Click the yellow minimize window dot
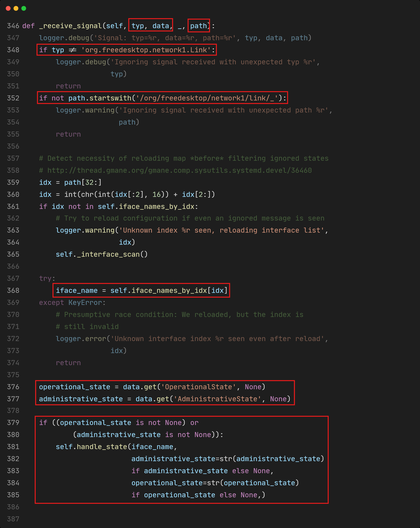Viewport: 420px width, 528px height. point(16,8)
